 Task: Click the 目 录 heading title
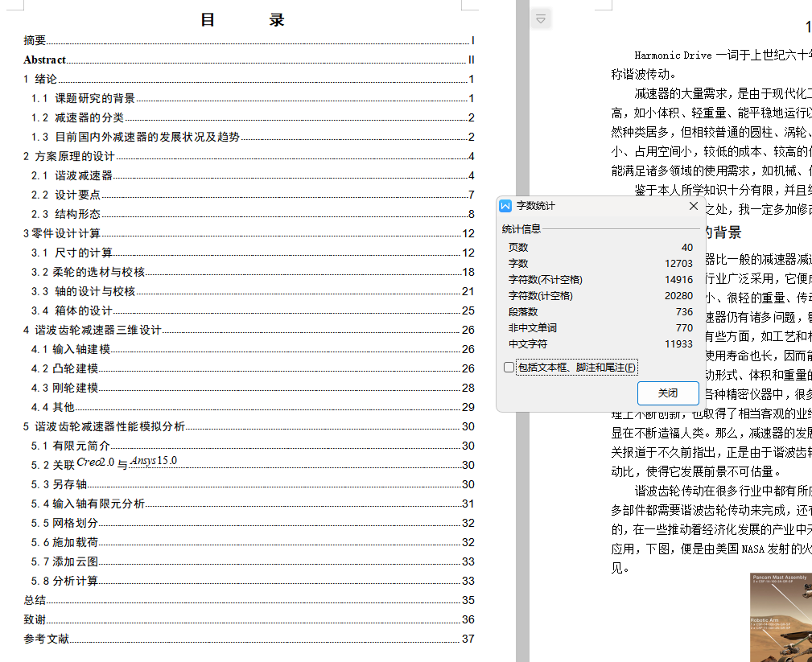coord(241,19)
